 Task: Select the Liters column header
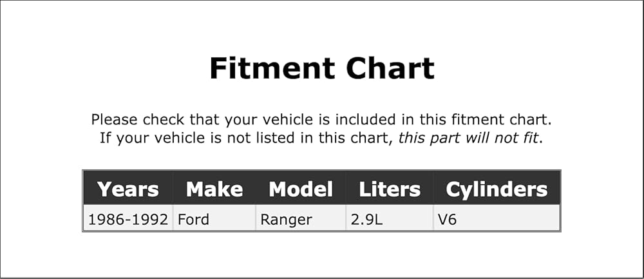[x=390, y=189]
